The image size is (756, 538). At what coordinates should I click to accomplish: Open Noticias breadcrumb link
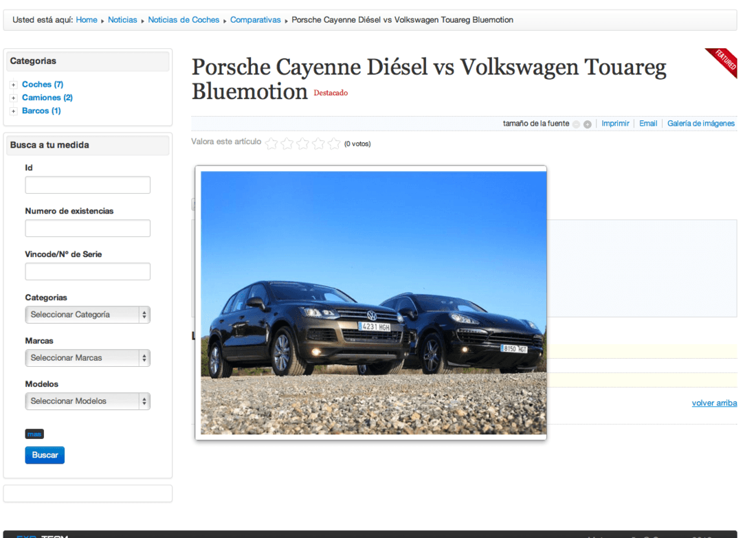pos(122,20)
